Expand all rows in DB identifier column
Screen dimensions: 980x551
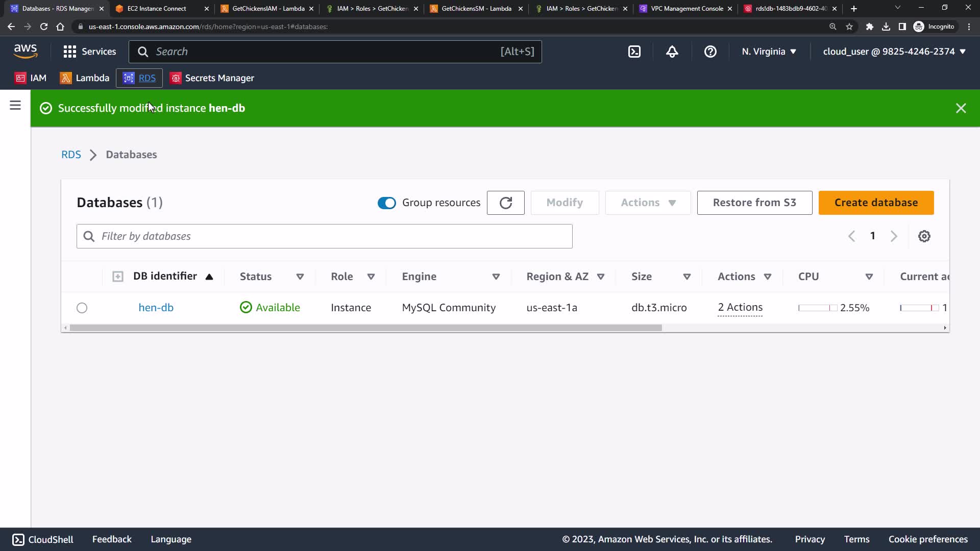pos(118,277)
